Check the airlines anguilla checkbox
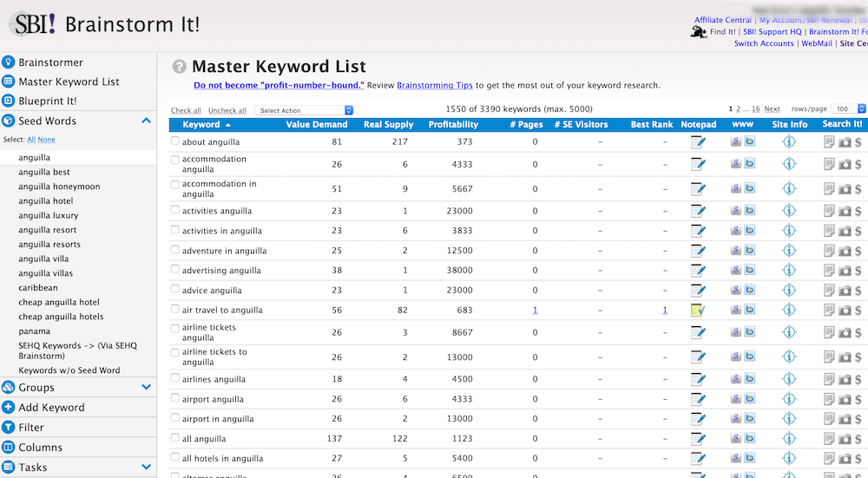The height and width of the screenshot is (478, 868). pyautogui.click(x=175, y=378)
